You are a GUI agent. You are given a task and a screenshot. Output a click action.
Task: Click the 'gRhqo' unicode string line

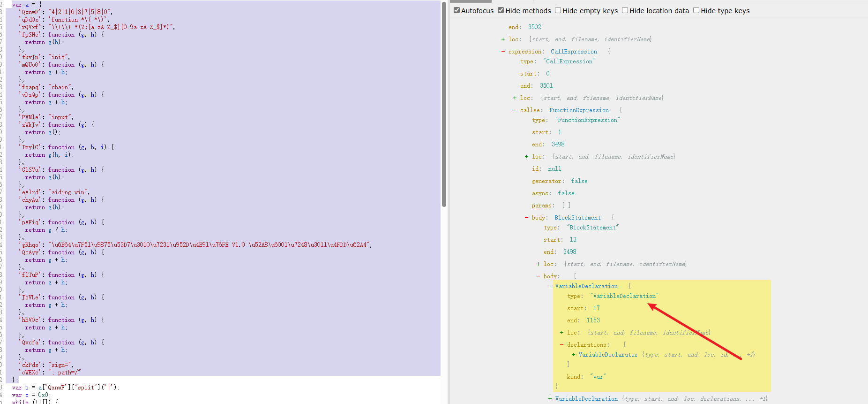tap(195, 245)
